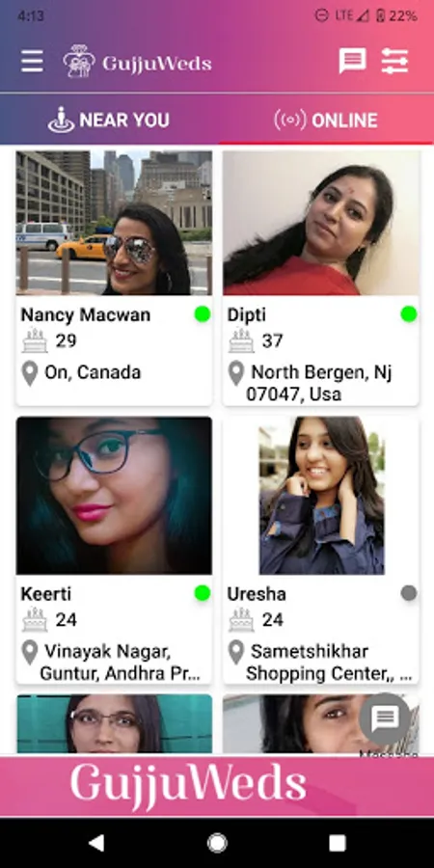Tap Uresha's grey offline status dot
Image resolution: width=434 pixels, height=868 pixels.
pos(409,593)
